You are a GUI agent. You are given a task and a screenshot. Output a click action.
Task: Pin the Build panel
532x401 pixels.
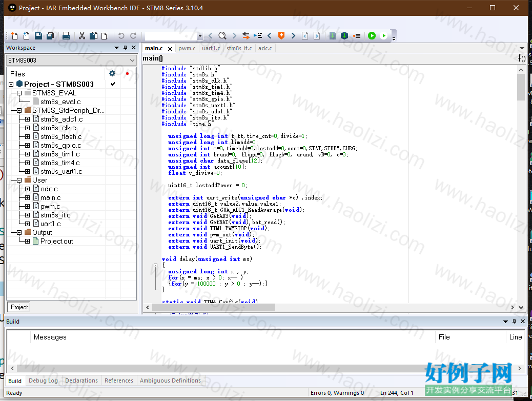click(x=515, y=321)
